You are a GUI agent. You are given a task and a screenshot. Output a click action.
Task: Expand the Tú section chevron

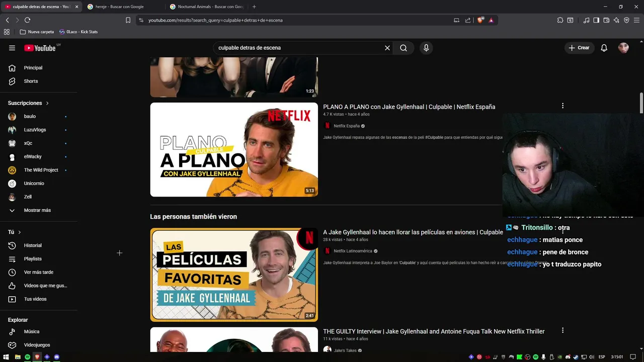(20, 232)
